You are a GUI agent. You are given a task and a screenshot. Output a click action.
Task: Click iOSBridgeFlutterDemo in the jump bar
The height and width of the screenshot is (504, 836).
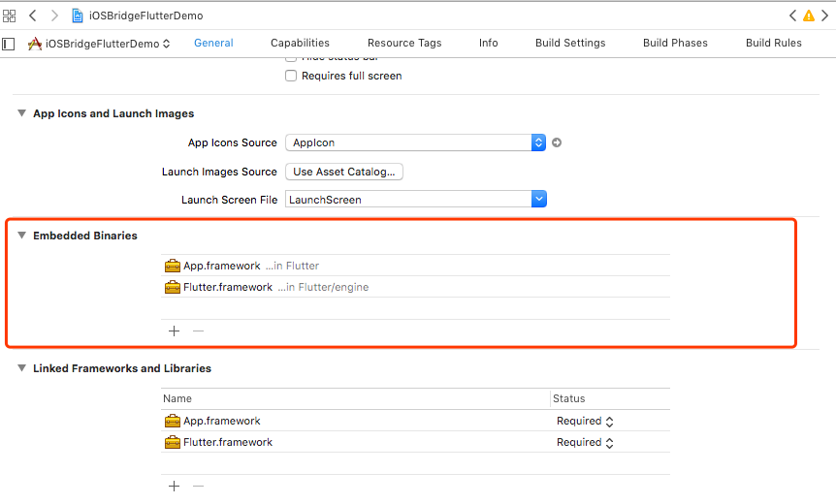(x=145, y=16)
